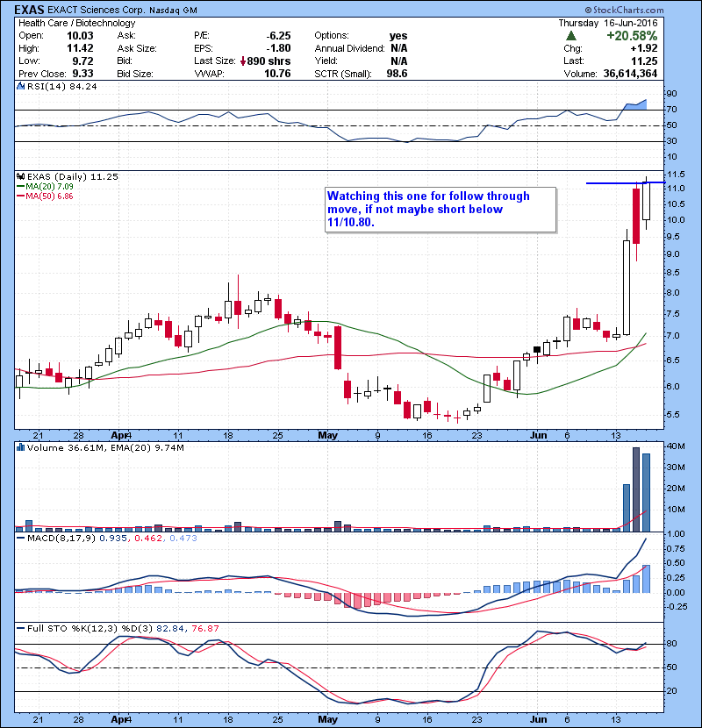Click the Jun label on the price chart axis
The height and width of the screenshot is (728, 702).
(x=539, y=435)
